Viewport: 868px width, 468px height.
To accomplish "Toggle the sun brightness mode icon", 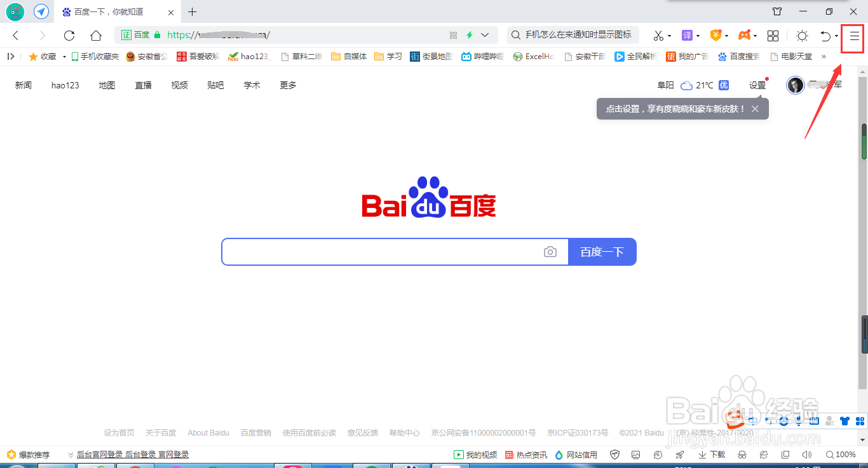I will pos(802,36).
